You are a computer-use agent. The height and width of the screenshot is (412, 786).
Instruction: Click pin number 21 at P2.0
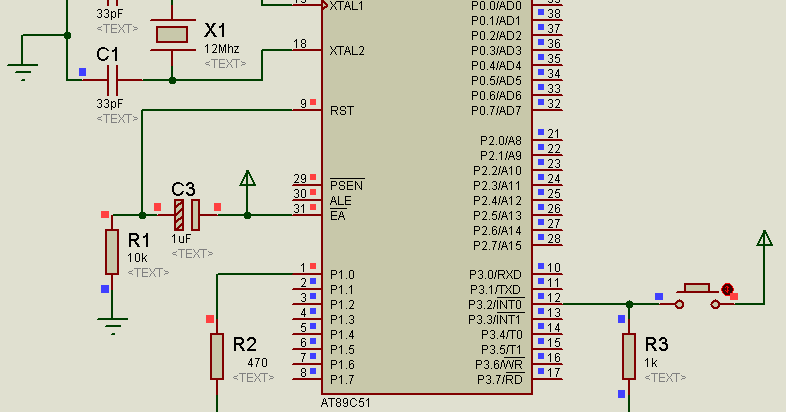coord(553,133)
